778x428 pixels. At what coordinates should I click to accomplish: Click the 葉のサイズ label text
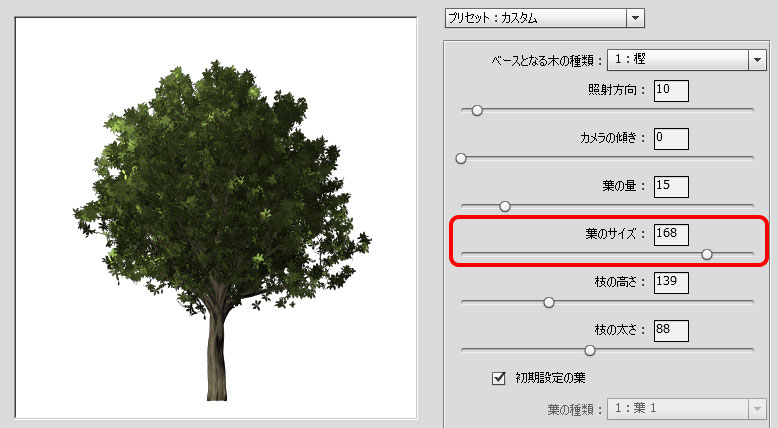coord(616,234)
